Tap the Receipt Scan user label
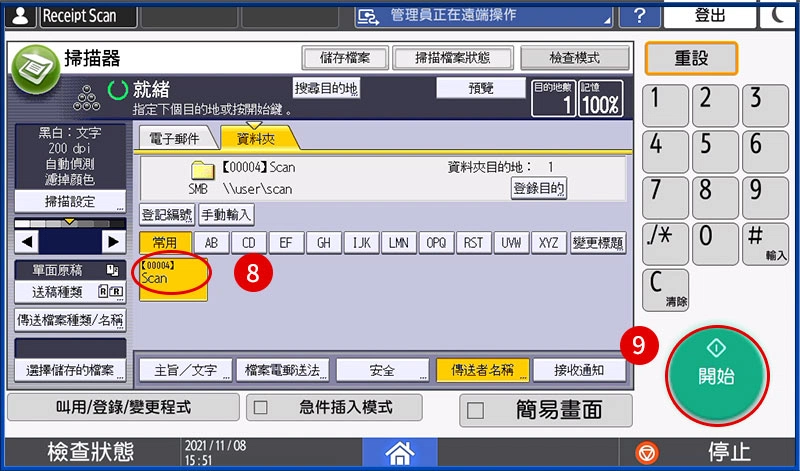This screenshot has height=471, width=800. pos(88,16)
